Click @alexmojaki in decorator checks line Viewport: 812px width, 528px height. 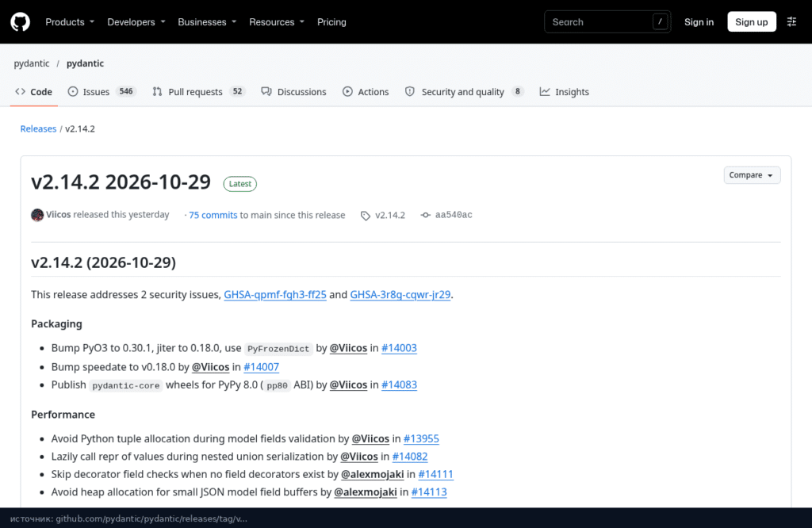click(x=373, y=474)
